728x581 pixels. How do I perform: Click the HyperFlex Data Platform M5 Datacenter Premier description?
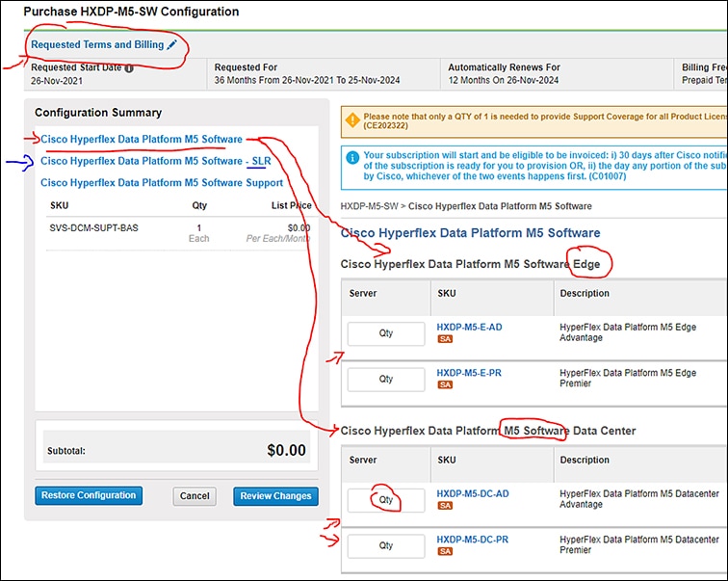[x=639, y=544]
